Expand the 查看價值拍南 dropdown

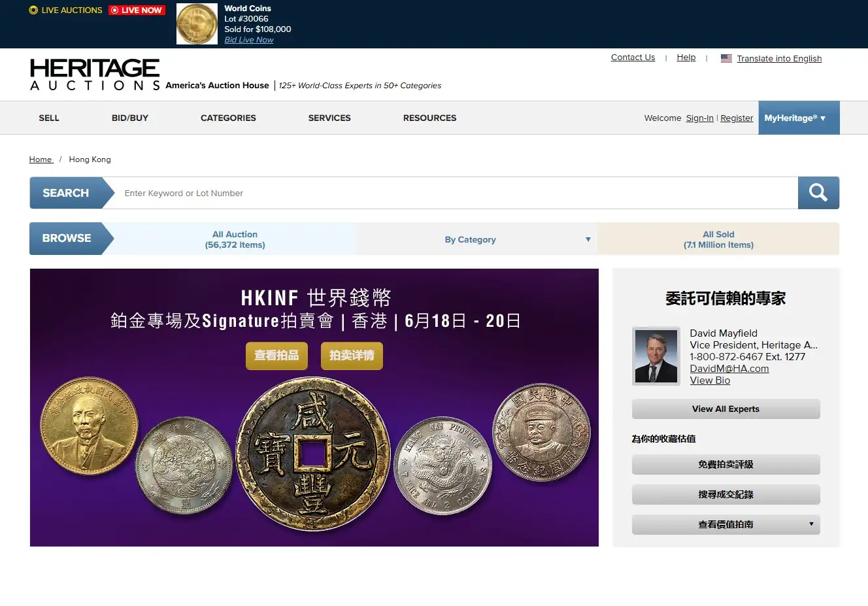pos(726,524)
